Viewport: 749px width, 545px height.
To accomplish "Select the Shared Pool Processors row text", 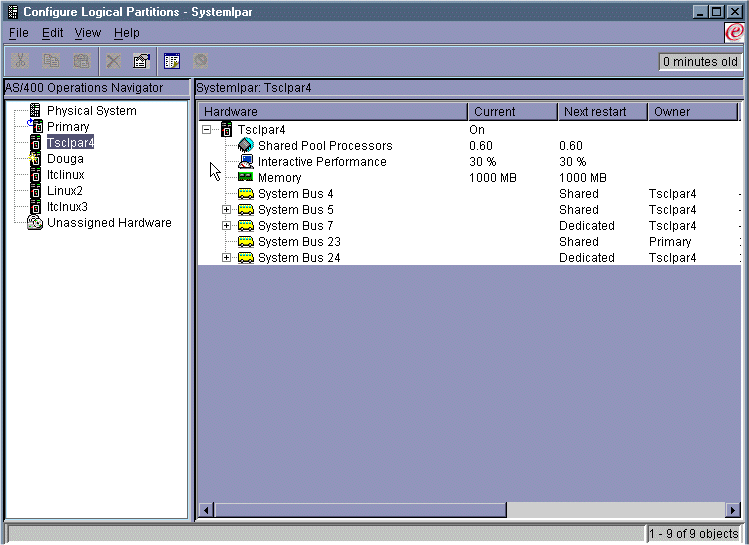I will pyautogui.click(x=325, y=146).
